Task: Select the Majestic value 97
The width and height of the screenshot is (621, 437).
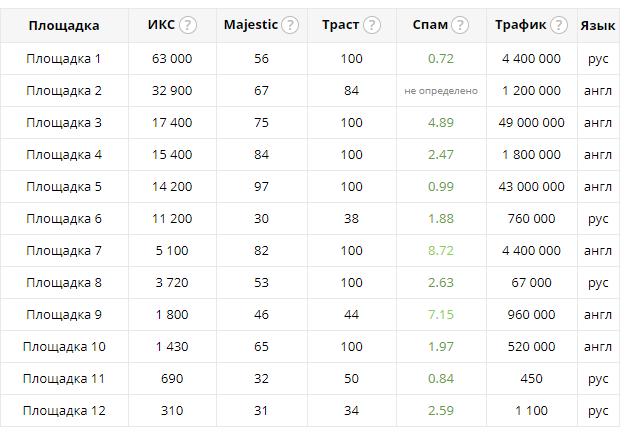Action: point(261,187)
